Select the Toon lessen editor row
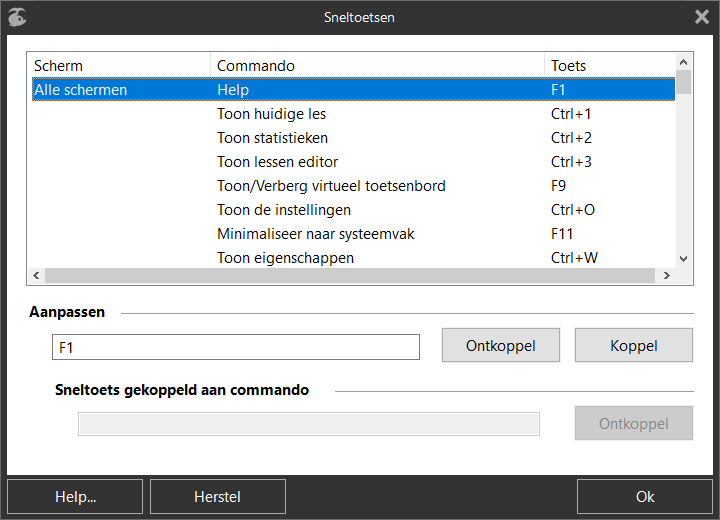The height and width of the screenshot is (520, 720). [x=353, y=162]
